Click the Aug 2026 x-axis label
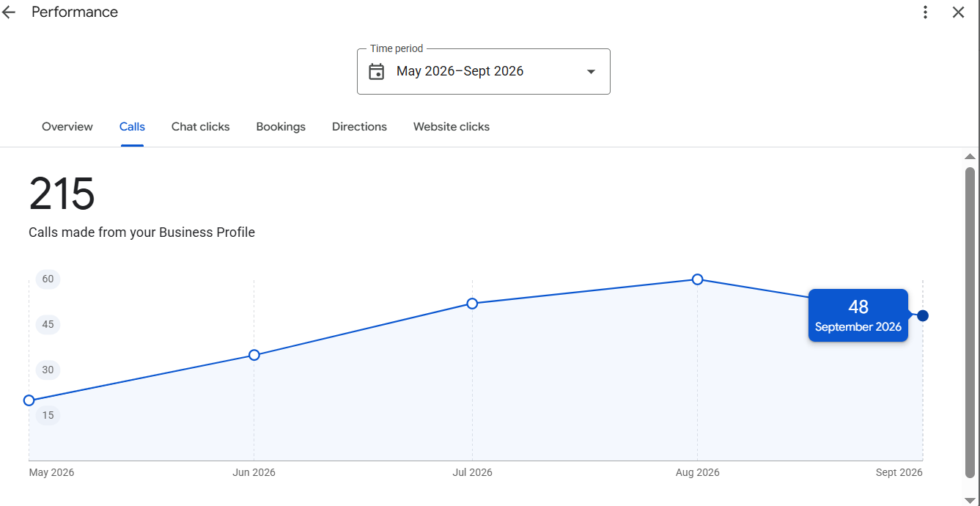980x506 pixels. [x=698, y=472]
